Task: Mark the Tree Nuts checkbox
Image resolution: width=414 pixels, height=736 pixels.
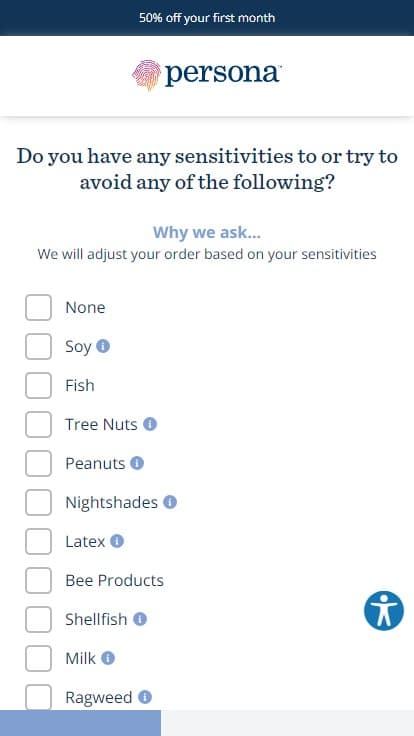Action: pos(38,424)
